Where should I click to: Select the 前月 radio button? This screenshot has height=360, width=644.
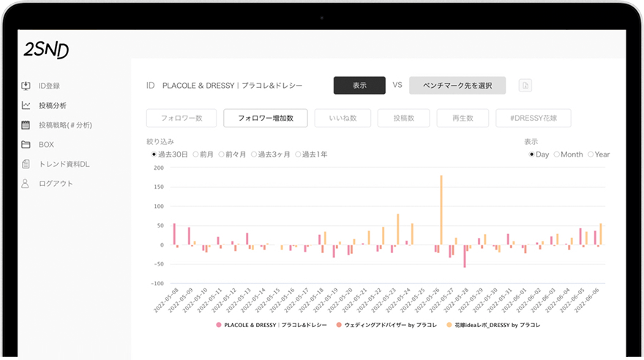tap(195, 154)
